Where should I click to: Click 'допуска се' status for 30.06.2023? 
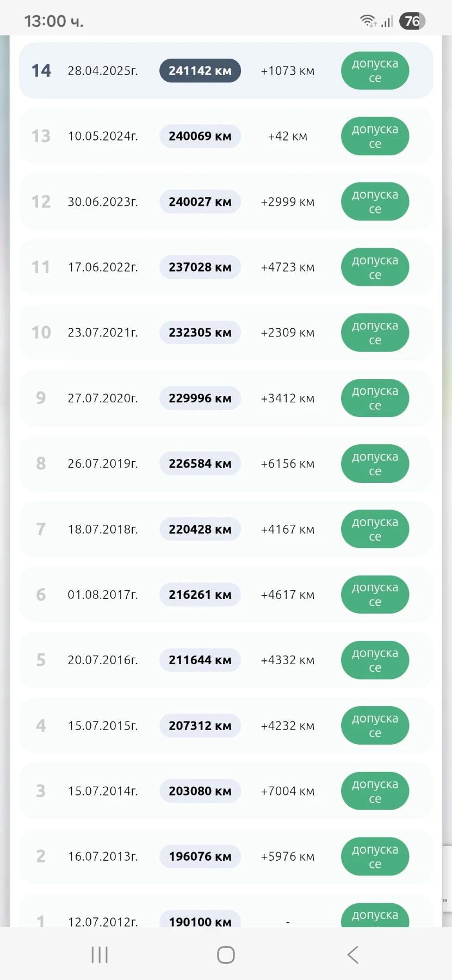(x=375, y=202)
